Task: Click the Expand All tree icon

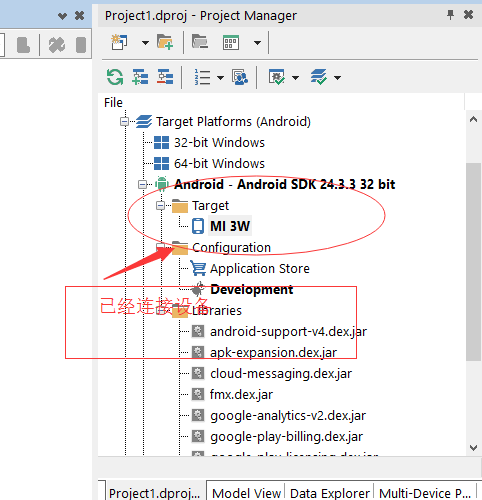Action: [140, 77]
